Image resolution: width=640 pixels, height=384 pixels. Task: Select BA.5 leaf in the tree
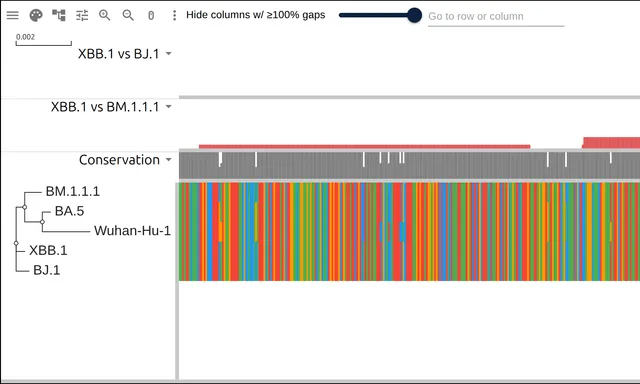tap(69, 211)
